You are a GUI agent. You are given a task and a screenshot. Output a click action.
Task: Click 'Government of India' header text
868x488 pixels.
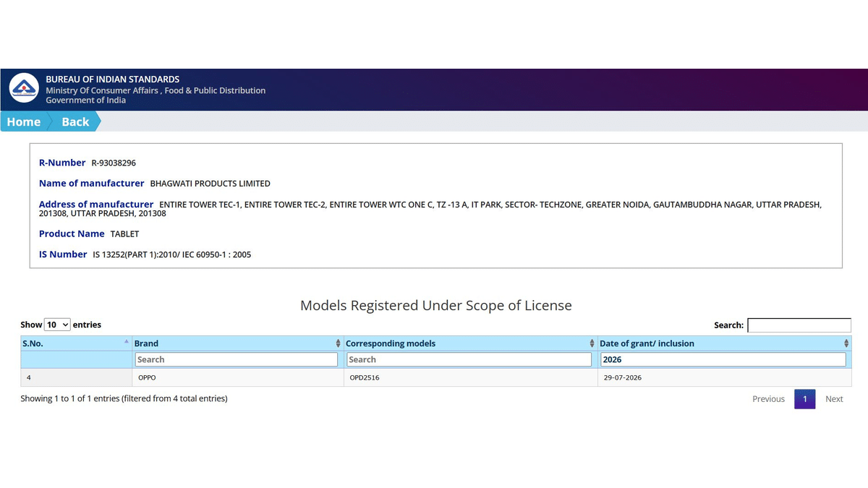coord(85,100)
